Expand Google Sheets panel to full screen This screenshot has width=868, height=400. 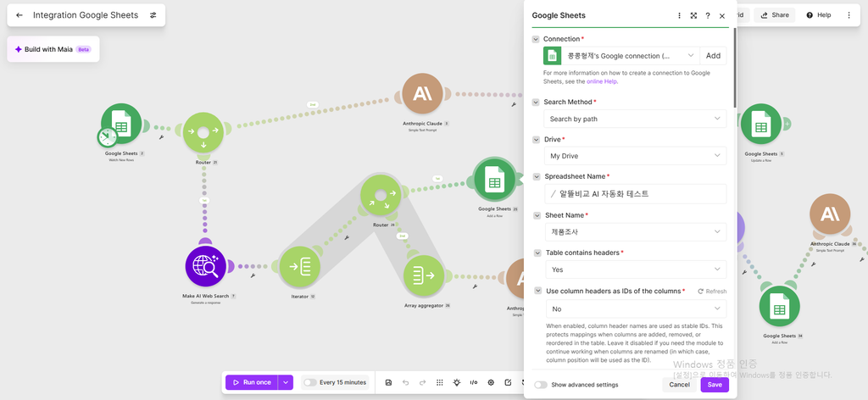tap(693, 16)
